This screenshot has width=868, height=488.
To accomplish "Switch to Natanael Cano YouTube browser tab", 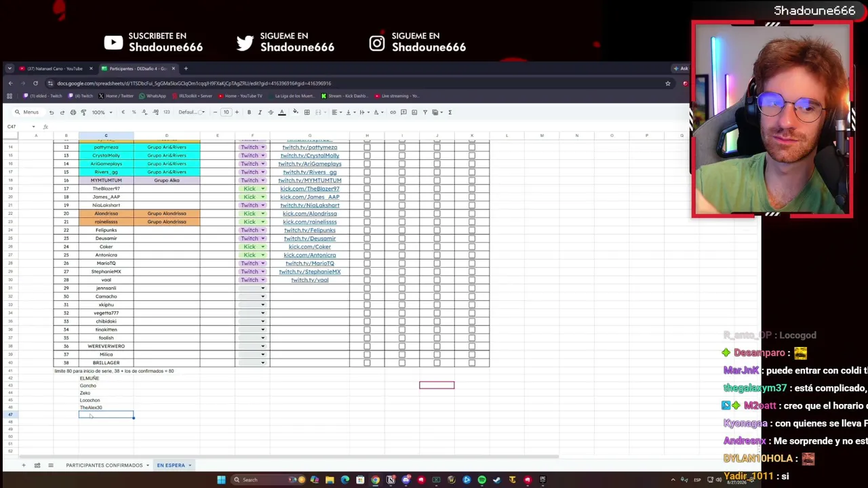I will tap(54, 68).
